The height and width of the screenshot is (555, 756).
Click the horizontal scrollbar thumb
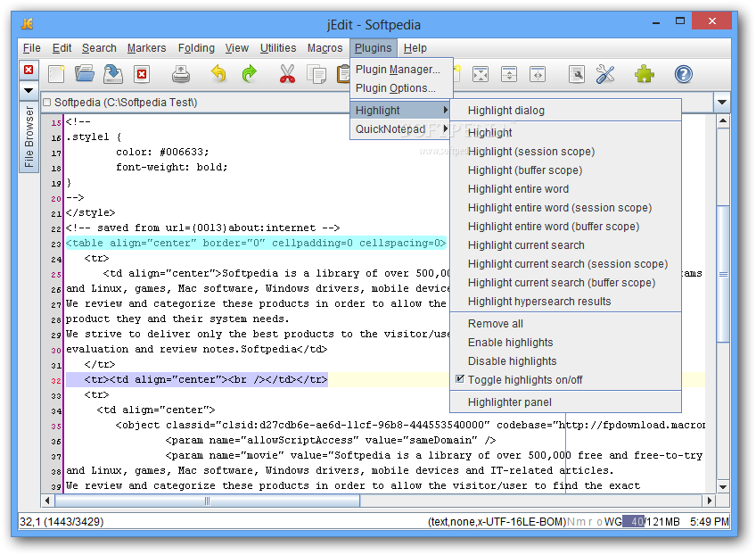click(x=208, y=501)
